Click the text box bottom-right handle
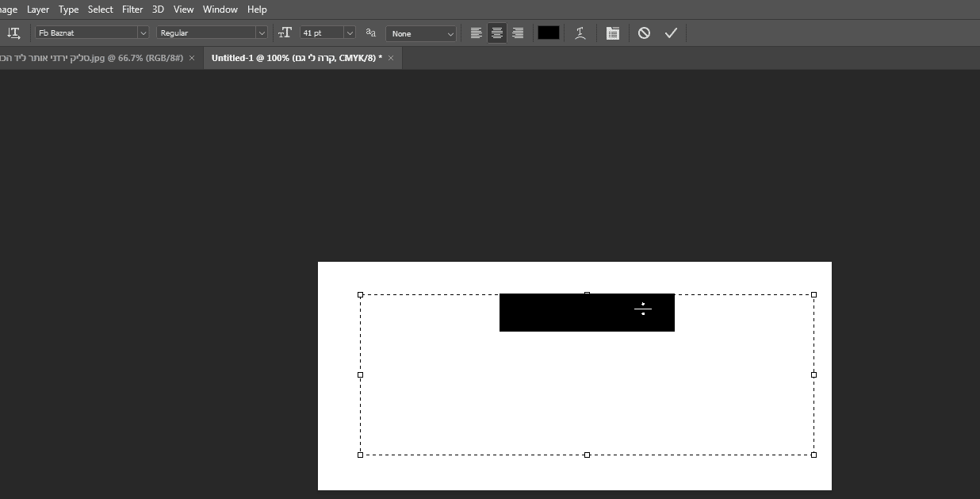The width and height of the screenshot is (980, 499). [813, 455]
